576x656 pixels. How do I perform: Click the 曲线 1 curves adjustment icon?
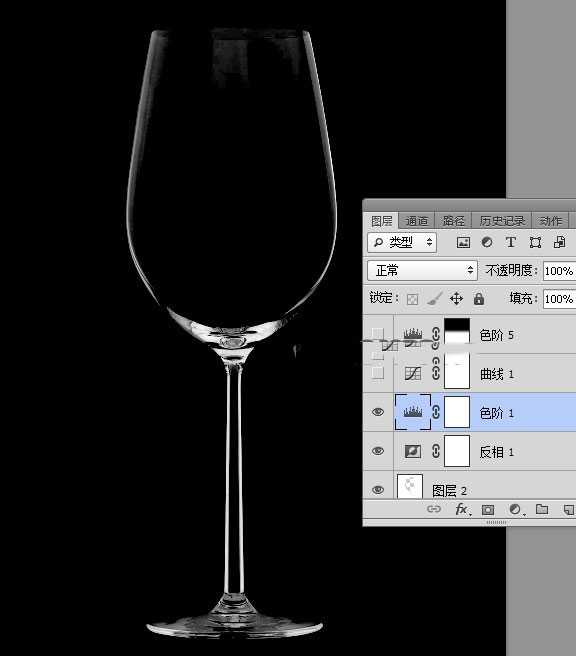click(x=413, y=373)
